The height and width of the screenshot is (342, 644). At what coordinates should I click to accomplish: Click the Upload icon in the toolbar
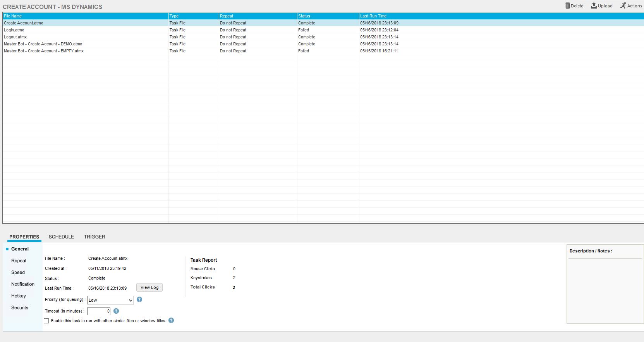(x=594, y=6)
